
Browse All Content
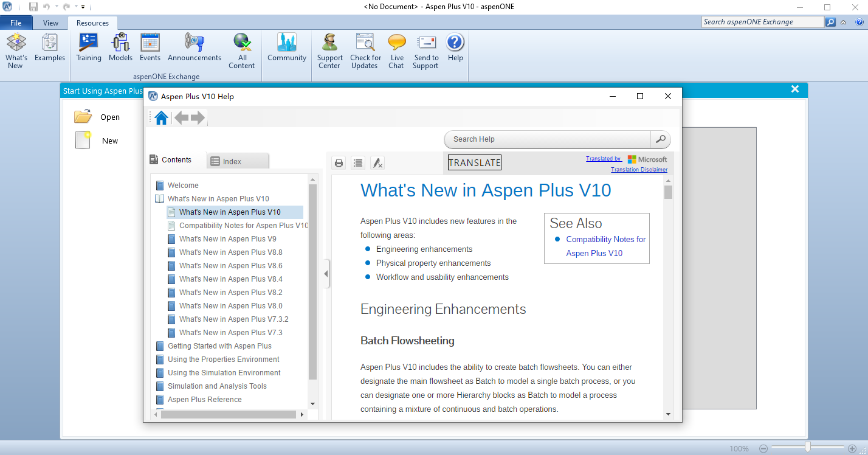pyautogui.click(x=242, y=47)
